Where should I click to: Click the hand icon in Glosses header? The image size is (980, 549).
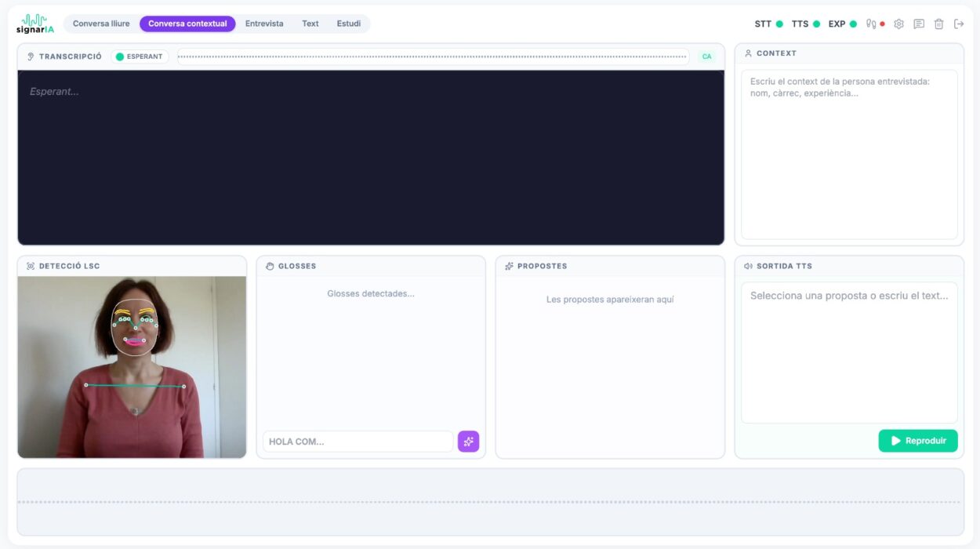tap(270, 266)
